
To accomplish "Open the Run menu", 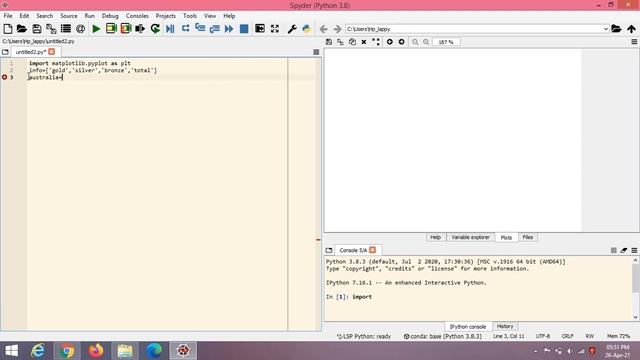I will (x=89, y=16).
